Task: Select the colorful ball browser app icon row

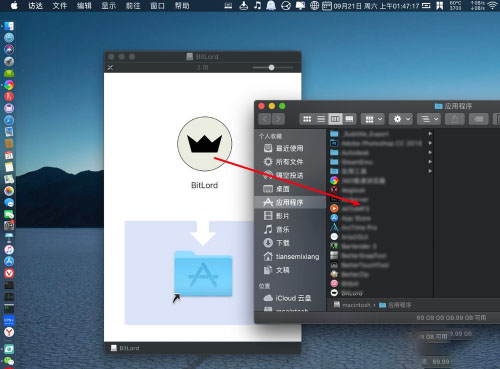Action: point(380,180)
